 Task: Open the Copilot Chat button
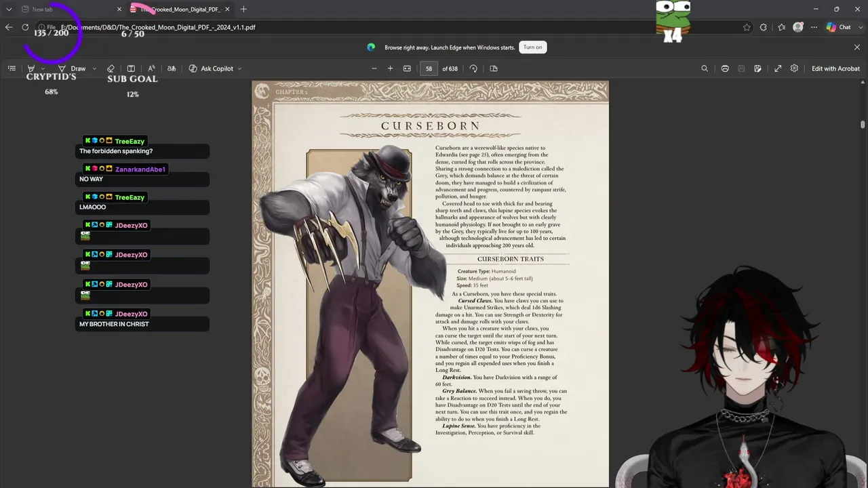[839, 27]
